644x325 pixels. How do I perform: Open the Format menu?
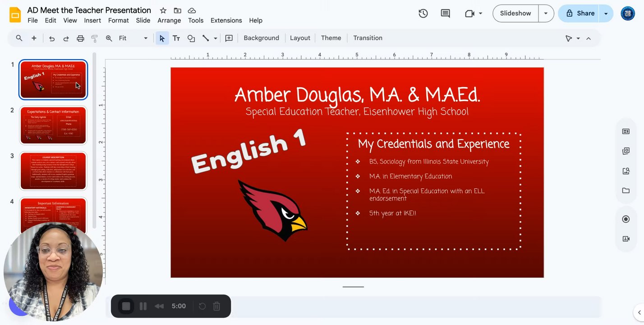pos(119,20)
